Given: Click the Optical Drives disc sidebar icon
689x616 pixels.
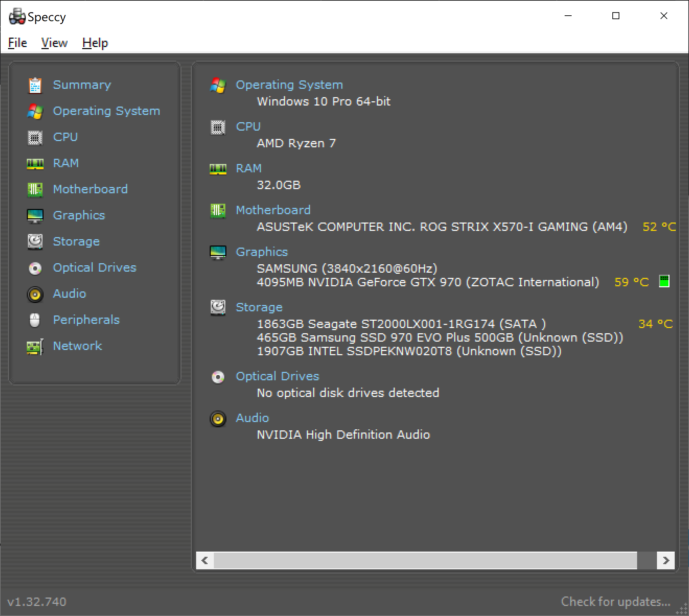Looking at the screenshot, I should click(x=35, y=268).
